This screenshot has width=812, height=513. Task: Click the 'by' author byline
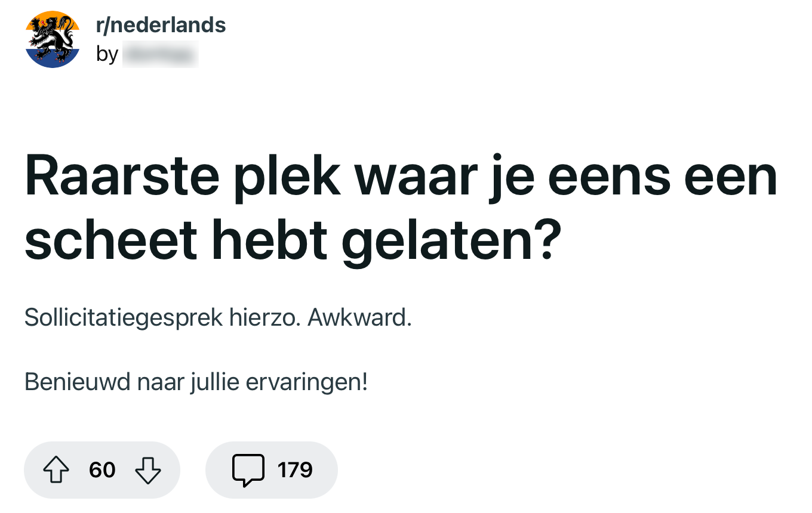108,54
